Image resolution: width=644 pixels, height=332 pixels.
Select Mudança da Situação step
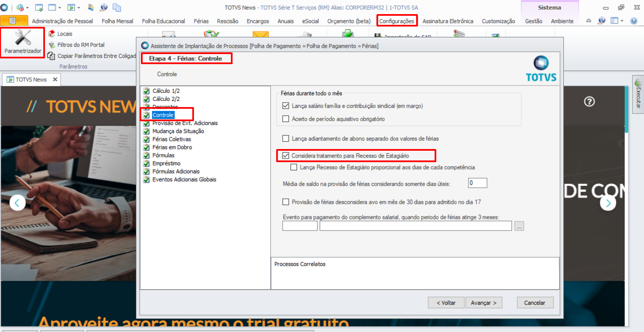tap(178, 131)
